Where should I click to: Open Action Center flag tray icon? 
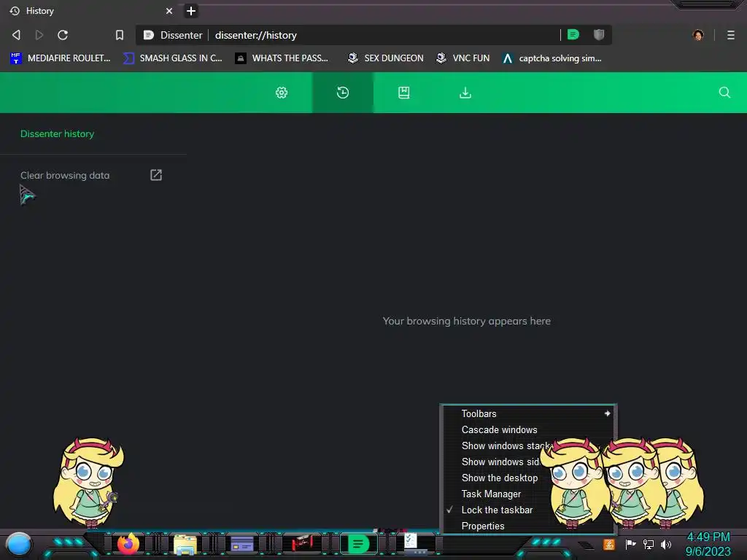(631, 544)
